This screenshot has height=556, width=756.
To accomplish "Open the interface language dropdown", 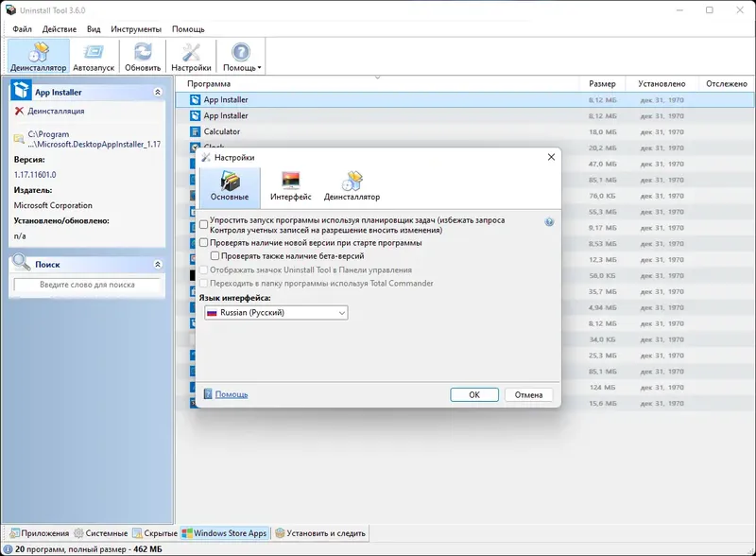I will pyautogui.click(x=276, y=313).
